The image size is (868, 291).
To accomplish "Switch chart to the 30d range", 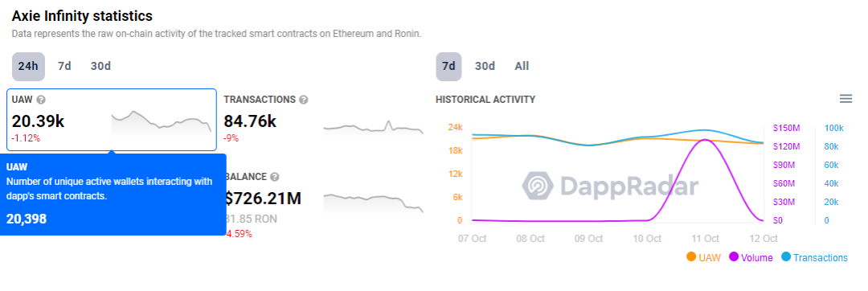I will [x=485, y=67].
